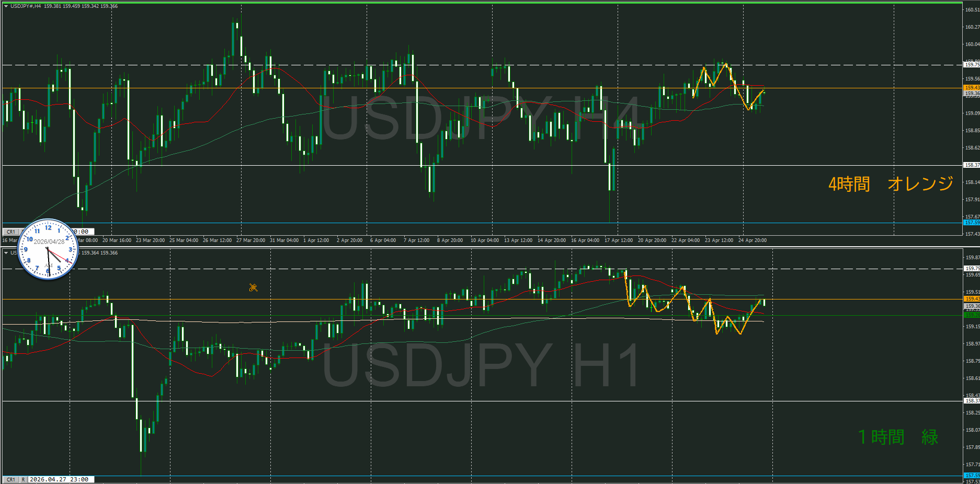The height and width of the screenshot is (484, 980).
Task: Click the white 158.37 price tag on H1 chart
Action: coord(972,401)
